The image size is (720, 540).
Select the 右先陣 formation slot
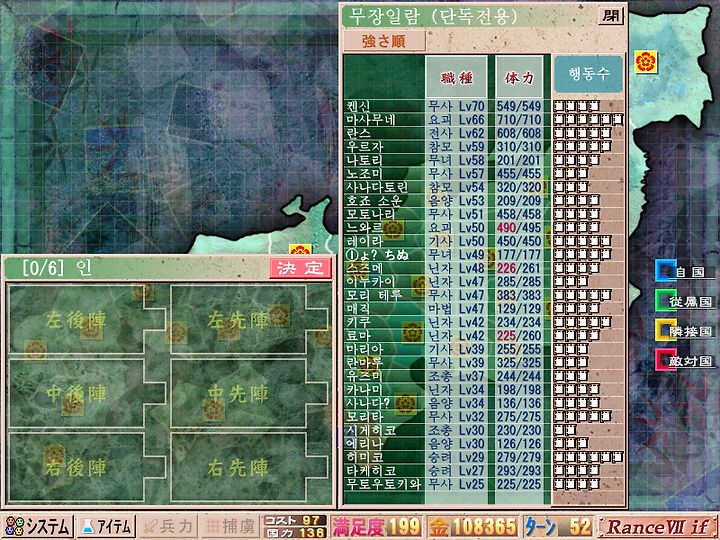(x=249, y=467)
